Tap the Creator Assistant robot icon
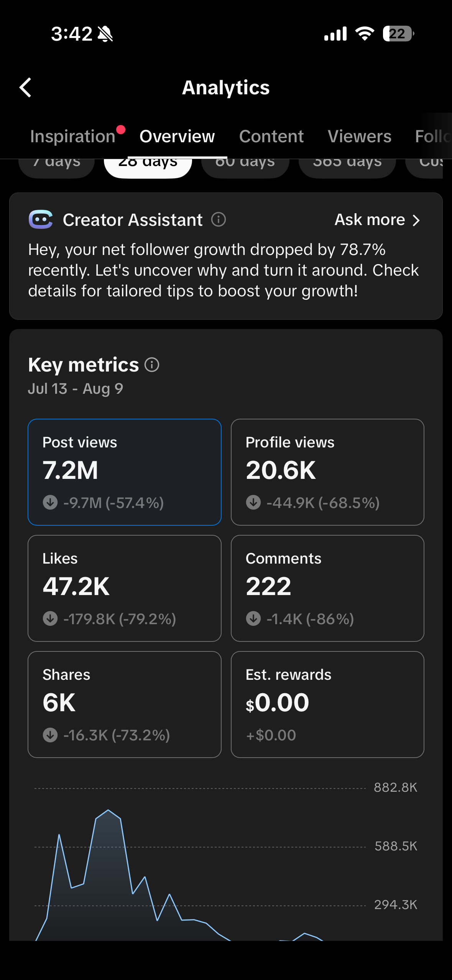Screen dimensions: 452x980 (41, 220)
